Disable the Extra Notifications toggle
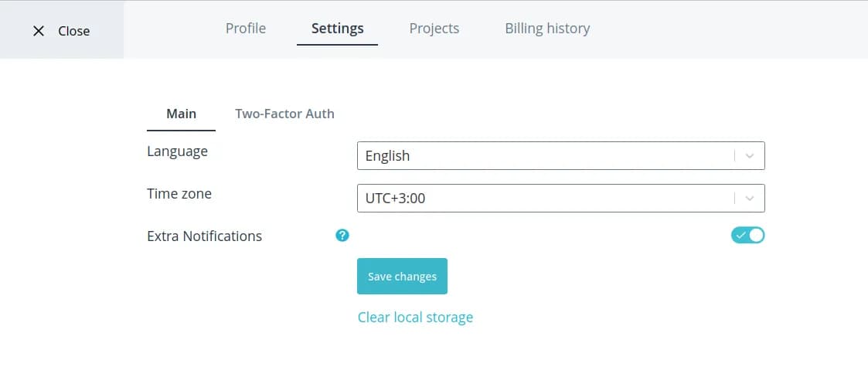868x367 pixels. [x=747, y=235]
